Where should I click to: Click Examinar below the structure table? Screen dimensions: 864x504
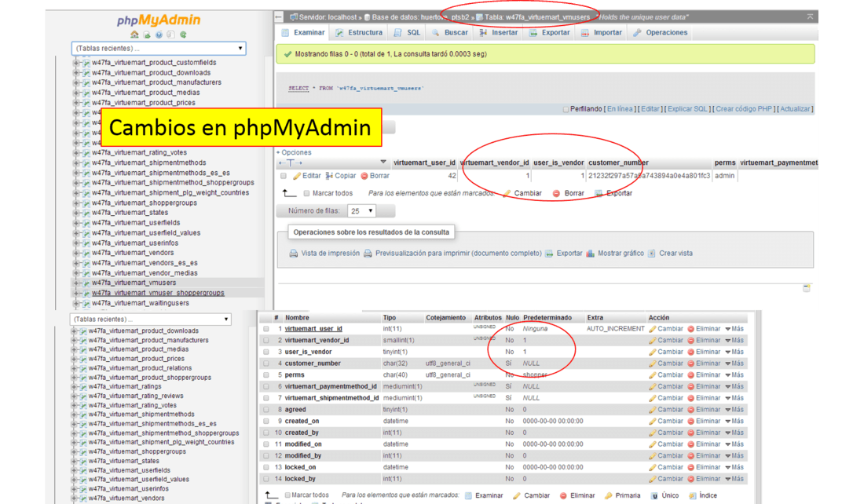(x=484, y=495)
